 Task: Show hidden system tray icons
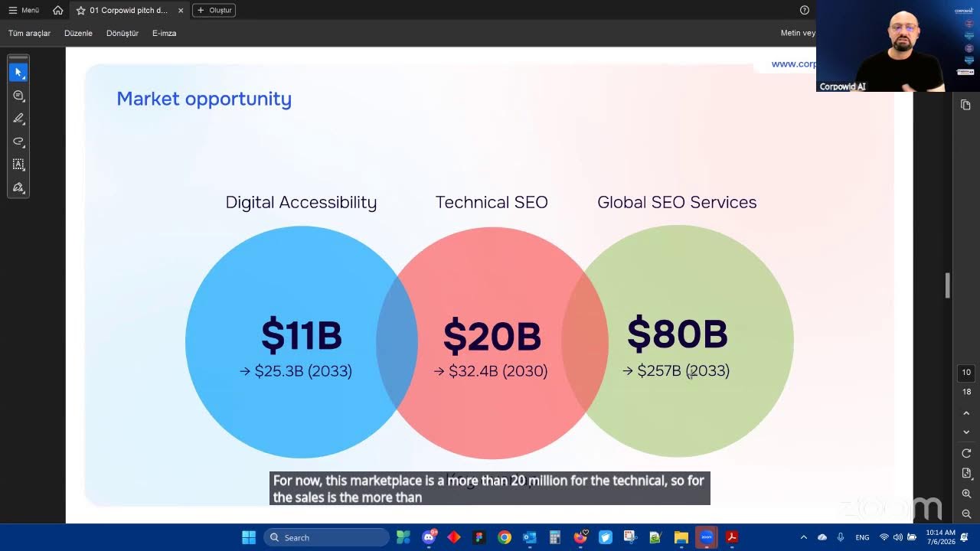pyautogui.click(x=803, y=537)
